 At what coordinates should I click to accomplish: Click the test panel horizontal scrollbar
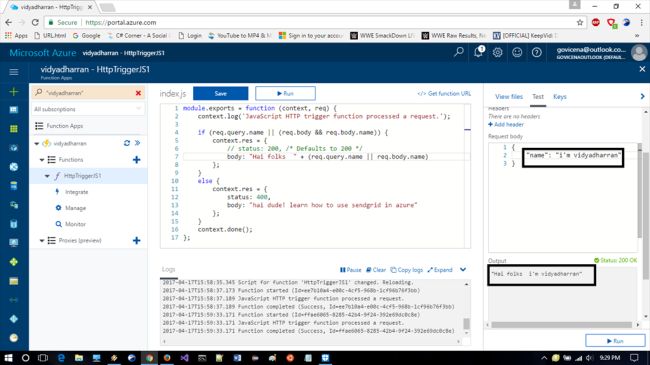561,325
